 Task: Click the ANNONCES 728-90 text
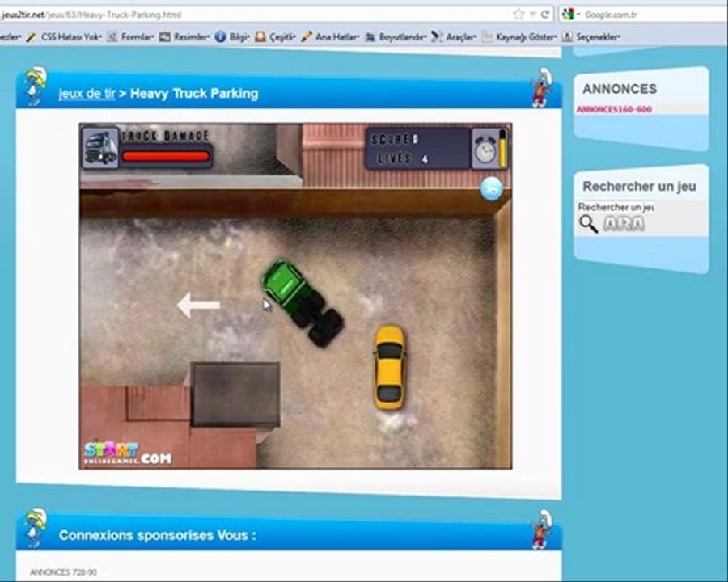pyautogui.click(x=64, y=572)
